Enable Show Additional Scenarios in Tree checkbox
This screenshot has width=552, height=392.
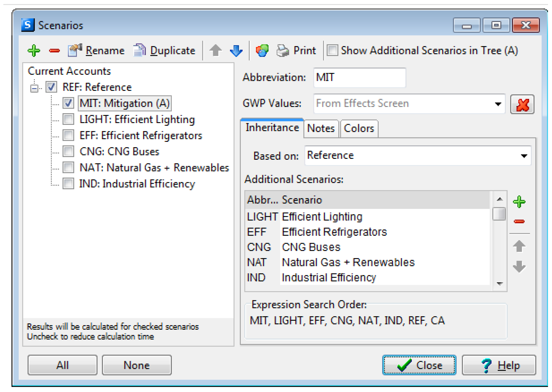coord(332,51)
